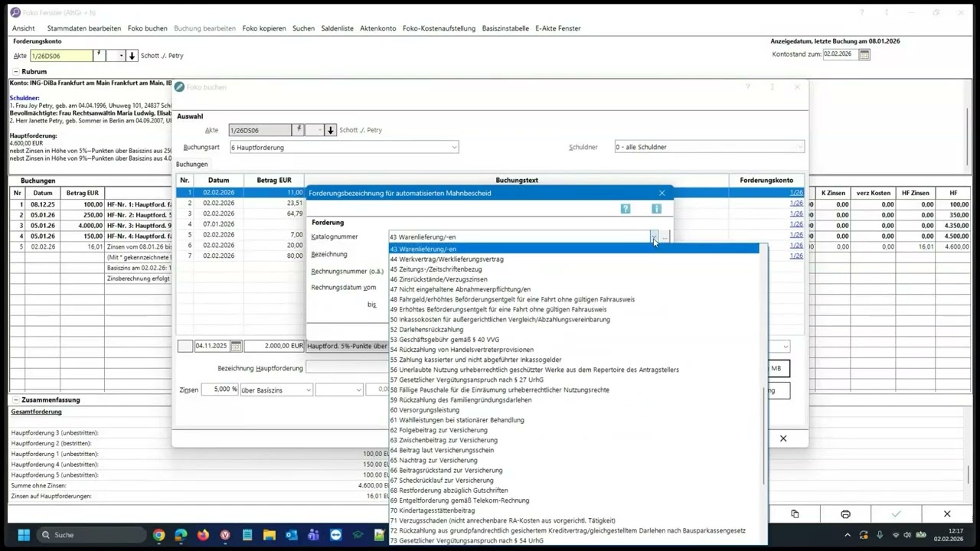Open the Stammdaten bearbeiten menu
This screenshot has width=980, height=551.
click(x=84, y=28)
